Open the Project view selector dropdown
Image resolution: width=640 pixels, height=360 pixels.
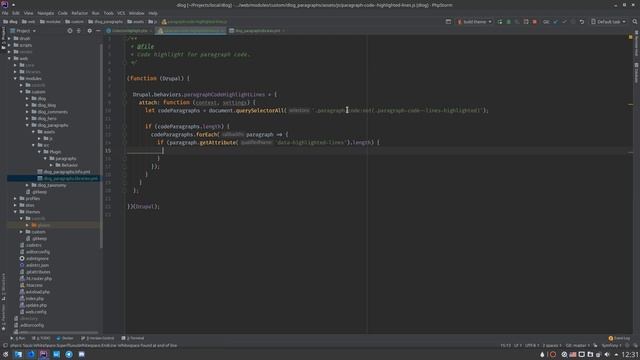23,31
